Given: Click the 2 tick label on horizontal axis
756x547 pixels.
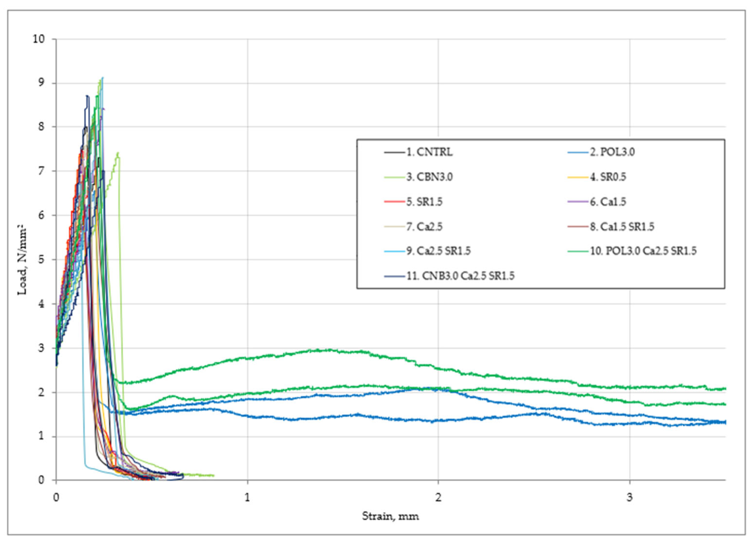Looking at the screenshot, I should click(438, 498).
